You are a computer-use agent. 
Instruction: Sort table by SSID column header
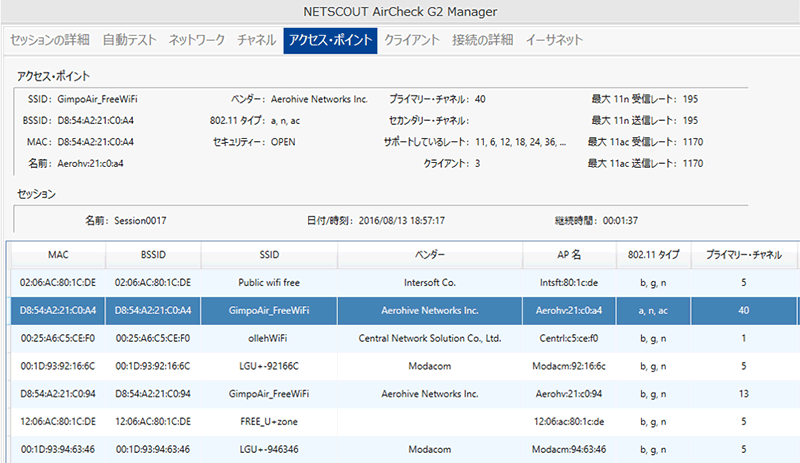pyautogui.click(x=269, y=254)
